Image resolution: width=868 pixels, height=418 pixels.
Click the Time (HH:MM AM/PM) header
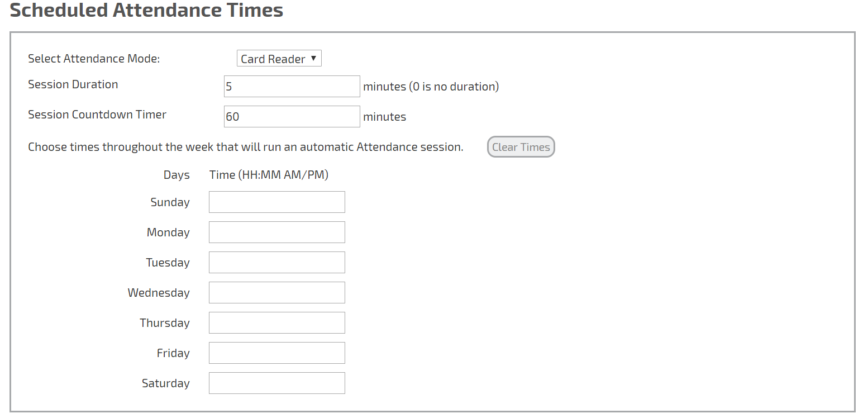click(269, 175)
